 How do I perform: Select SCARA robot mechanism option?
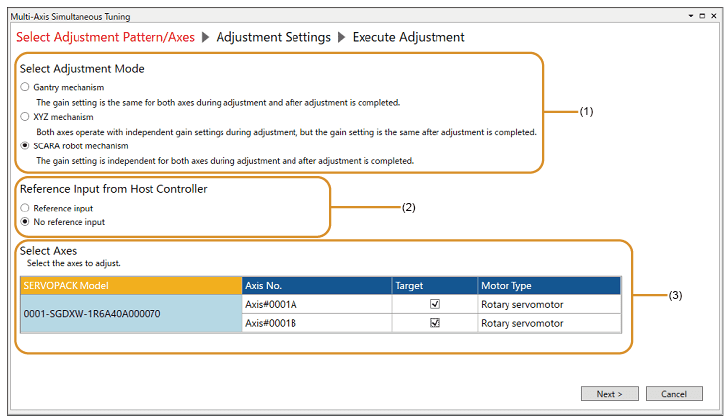tap(25, 146)
